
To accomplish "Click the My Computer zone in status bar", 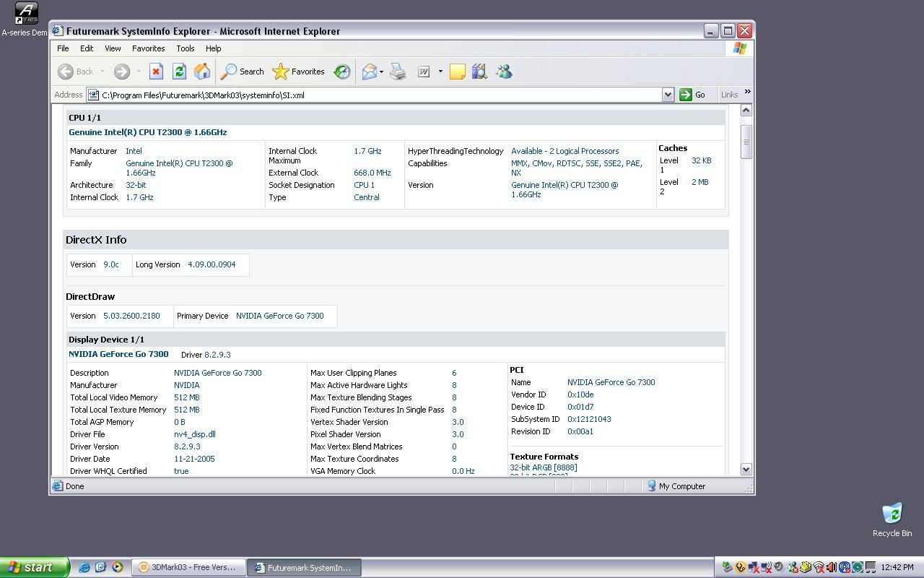I will [x=676, y=486].
